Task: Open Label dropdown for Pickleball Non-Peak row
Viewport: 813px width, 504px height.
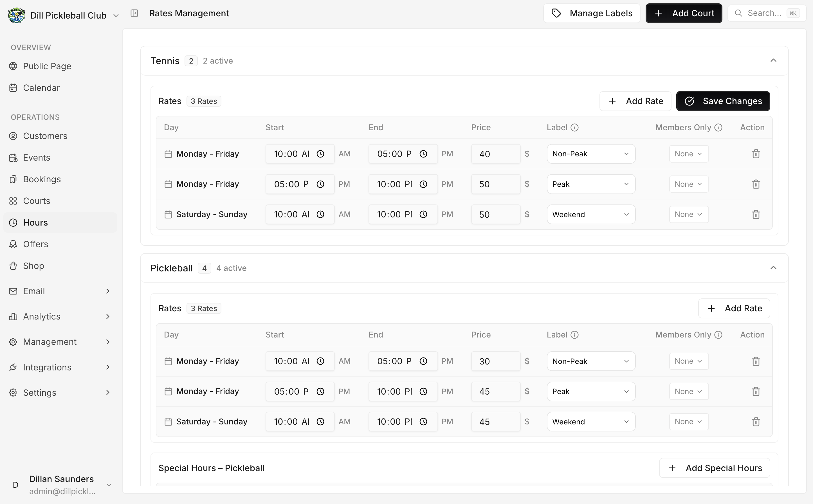Action: [x=591, y=361]
